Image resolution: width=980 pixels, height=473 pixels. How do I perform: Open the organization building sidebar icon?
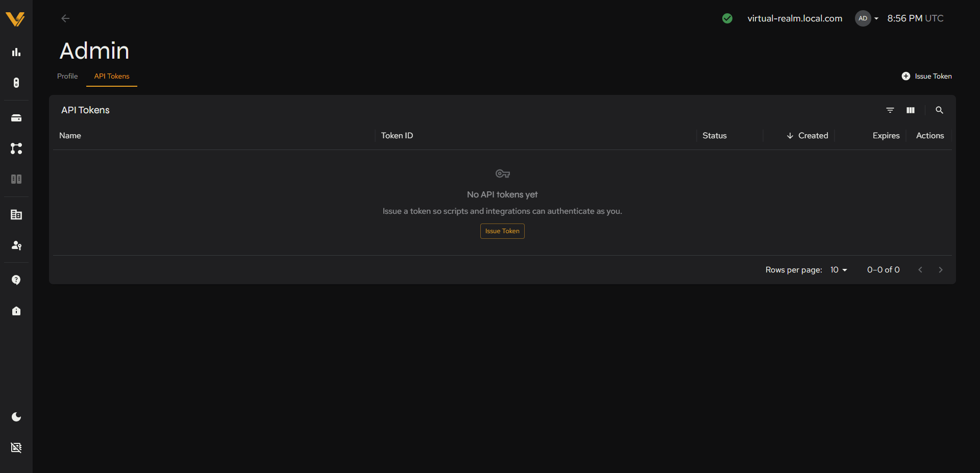(16, 215)
